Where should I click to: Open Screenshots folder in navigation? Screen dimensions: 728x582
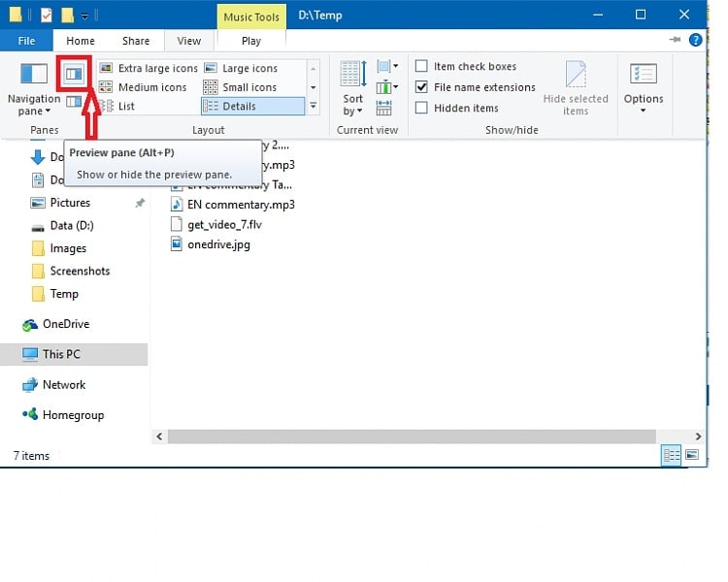[x=80, y=271]
